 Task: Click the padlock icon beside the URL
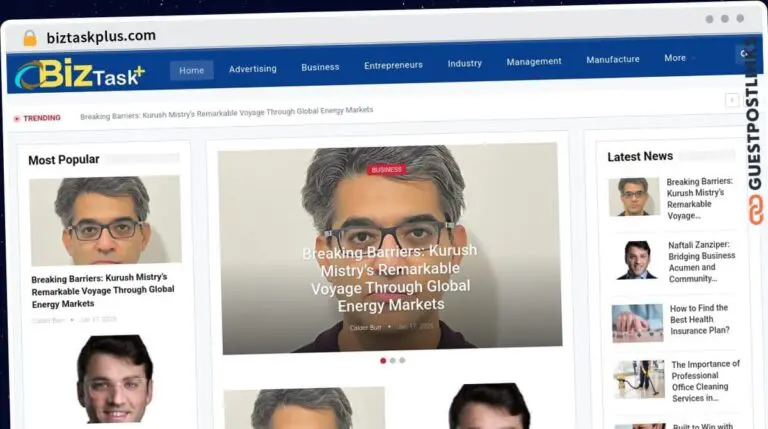point(30,37)
